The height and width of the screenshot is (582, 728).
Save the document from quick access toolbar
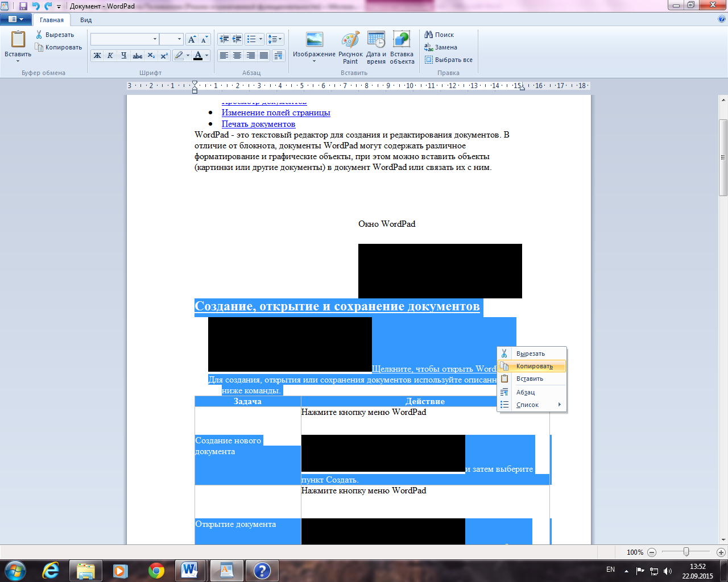pyautogui.click(x=23, y=6)
